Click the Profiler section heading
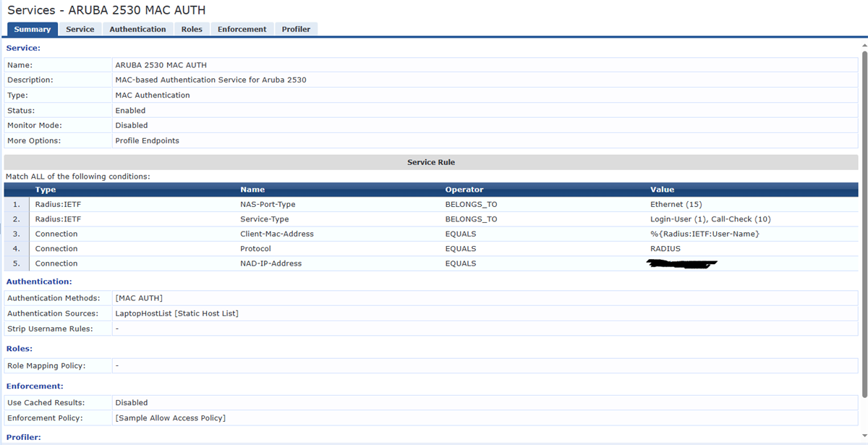 click(x=24, y=437)
